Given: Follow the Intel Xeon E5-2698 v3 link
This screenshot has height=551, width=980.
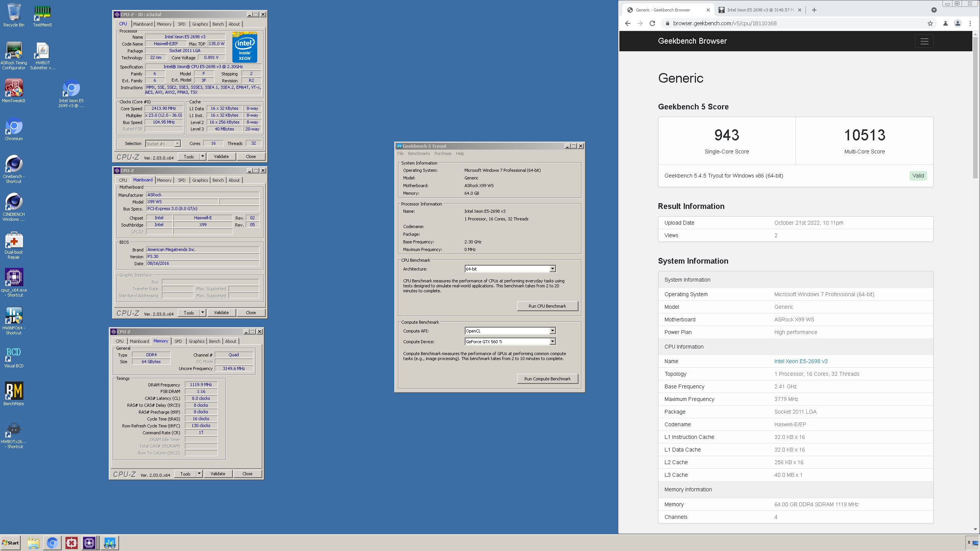Looking at the screenshot, I should click(800, 361).
